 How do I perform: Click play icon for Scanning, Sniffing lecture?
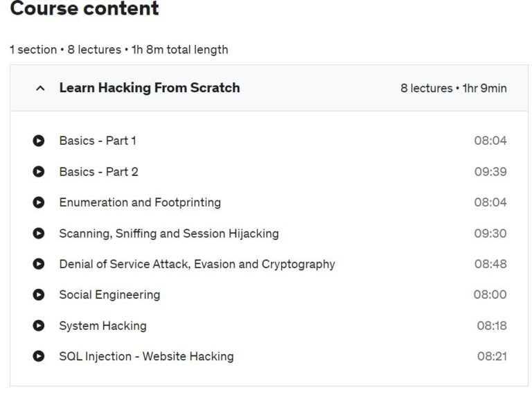(39, 234)
